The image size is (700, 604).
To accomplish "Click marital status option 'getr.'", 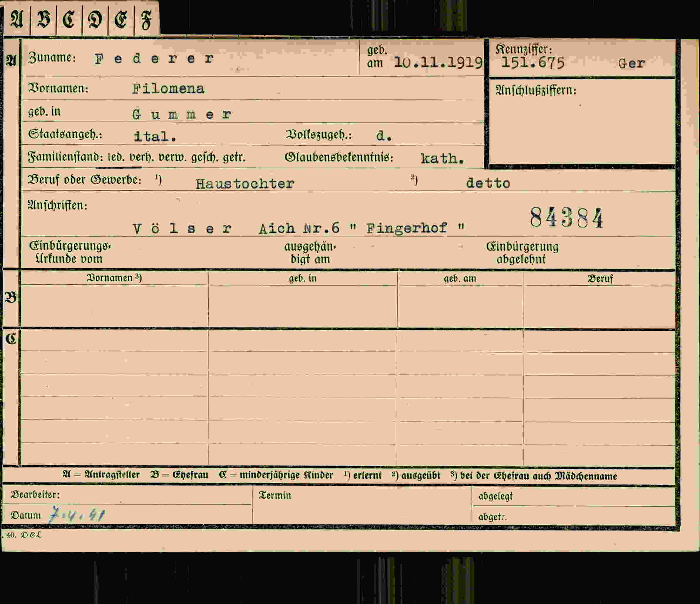I will [234, 157].
